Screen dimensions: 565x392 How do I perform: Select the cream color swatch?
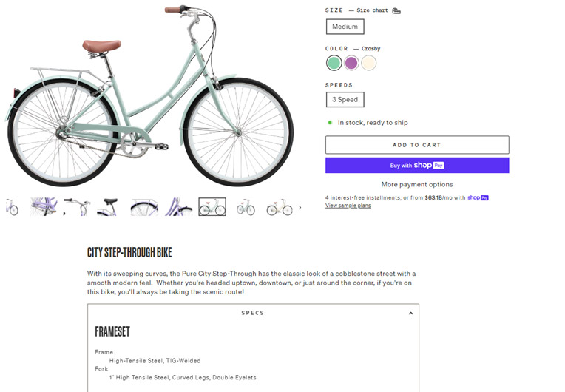(368, 63)
